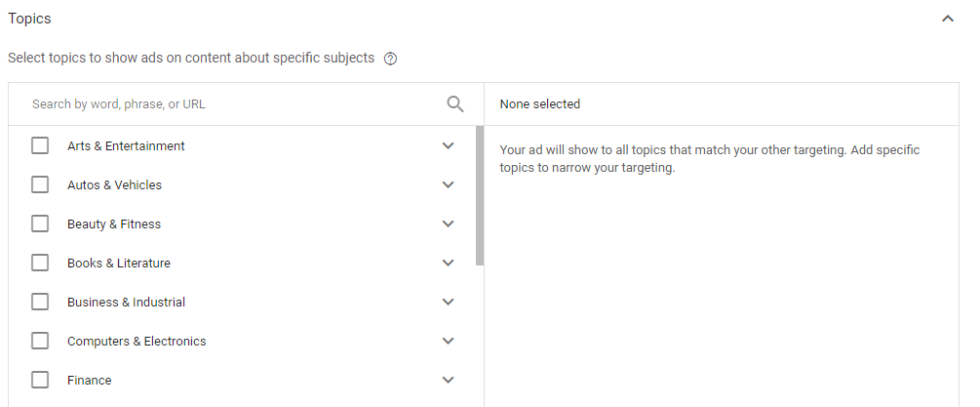The height and width of the screenshot is (407, 980).
Task: Check the Arts & Entertainment checkbox
Action: 40,145
